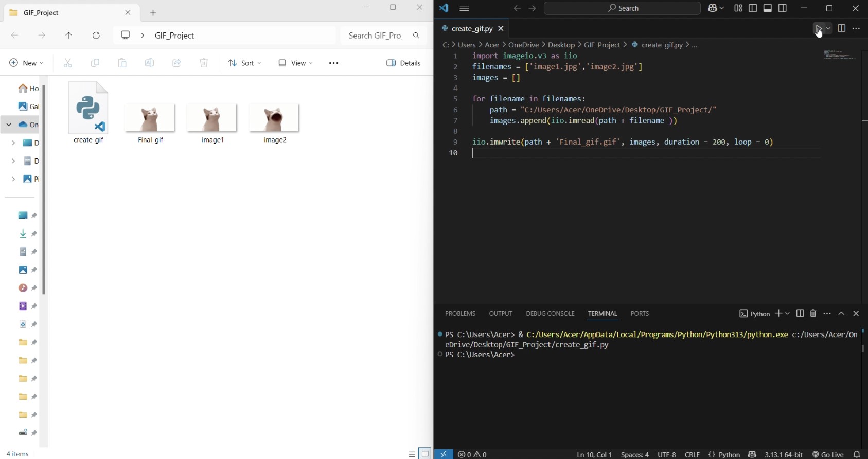Viewport: 868px width, 459px height.
Task: Click Ln 10, Col 1 status entry
Action: tap(594, 454)
